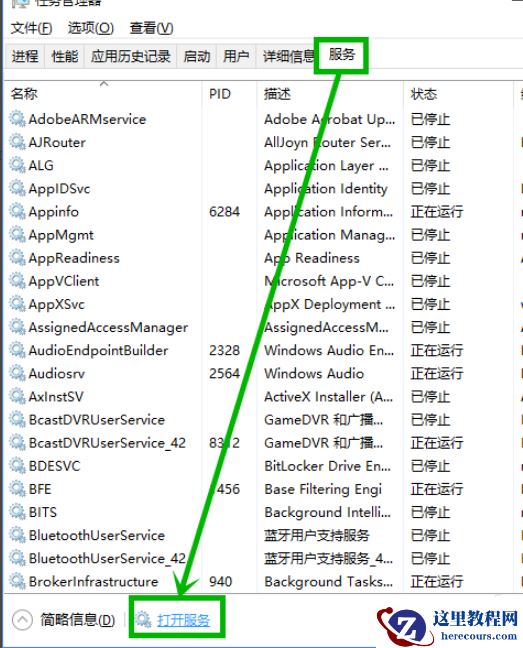Sort services by the PID column header

[x=220, y=94]
